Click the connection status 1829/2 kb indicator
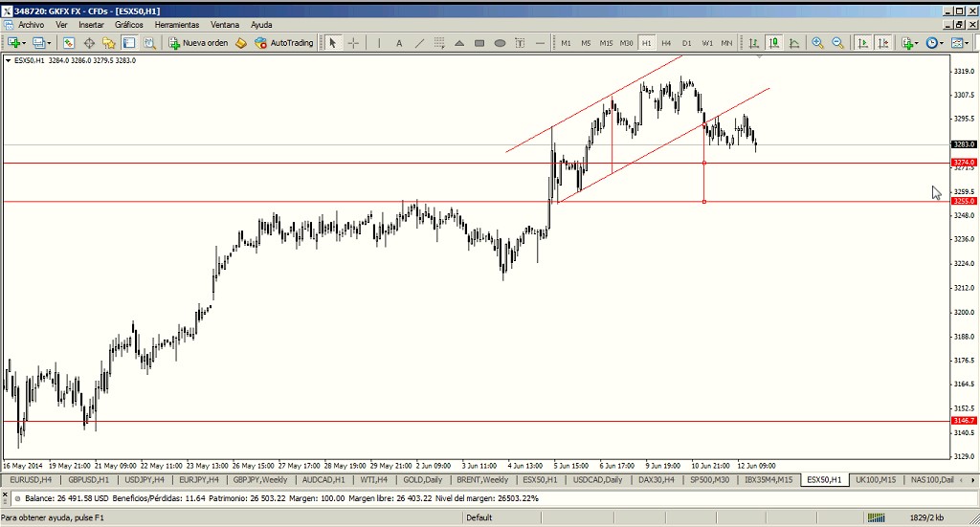The height and width of the screenshot is (527, 980). click(x=926, y=517)
